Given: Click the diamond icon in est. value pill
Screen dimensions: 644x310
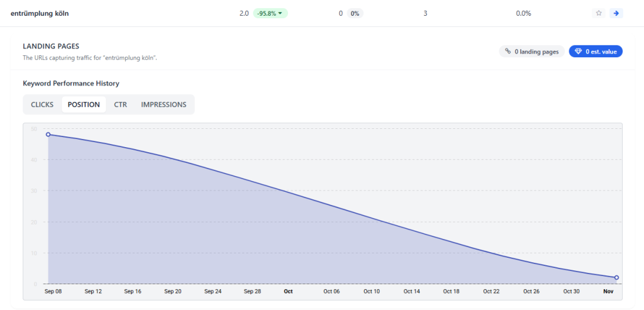Looking at the screenshot, I should click(x=578, y=52).
